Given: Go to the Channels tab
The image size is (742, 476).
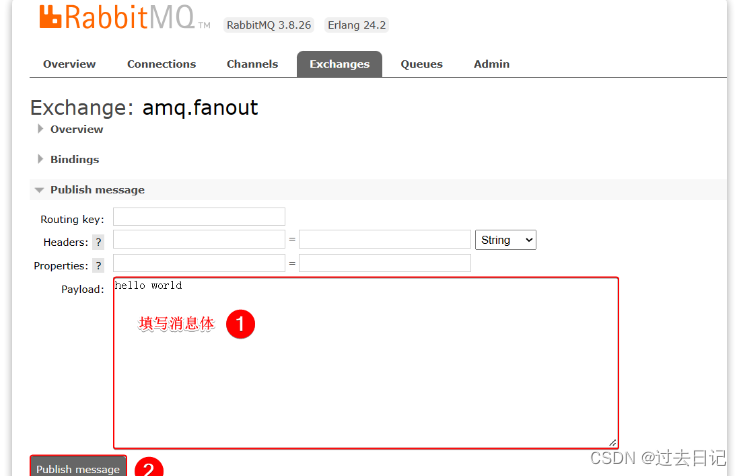Looking at the screenshot, I should 252,64.
